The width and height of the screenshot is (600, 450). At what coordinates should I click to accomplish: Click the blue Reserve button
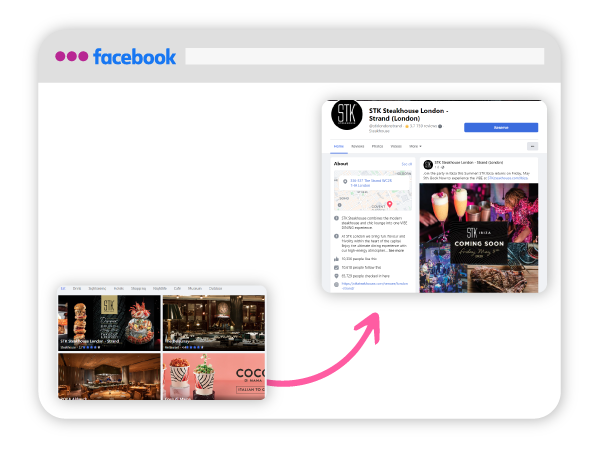pos(501,127)
